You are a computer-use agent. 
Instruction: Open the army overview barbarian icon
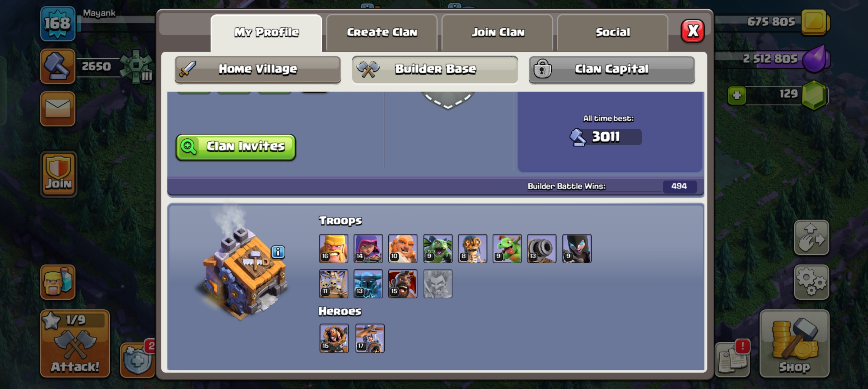pyautogui.click(x=58, y=282)
